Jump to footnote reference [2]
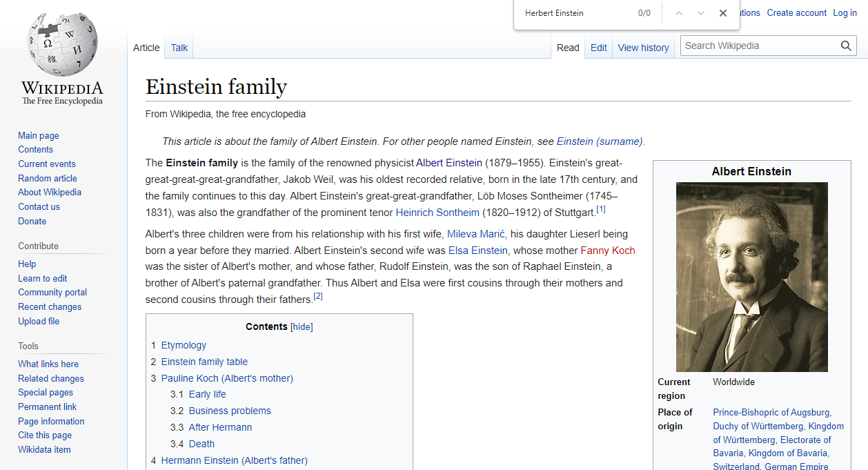The width and height of the screenshot is (868, 470). (x=318, y=296)
